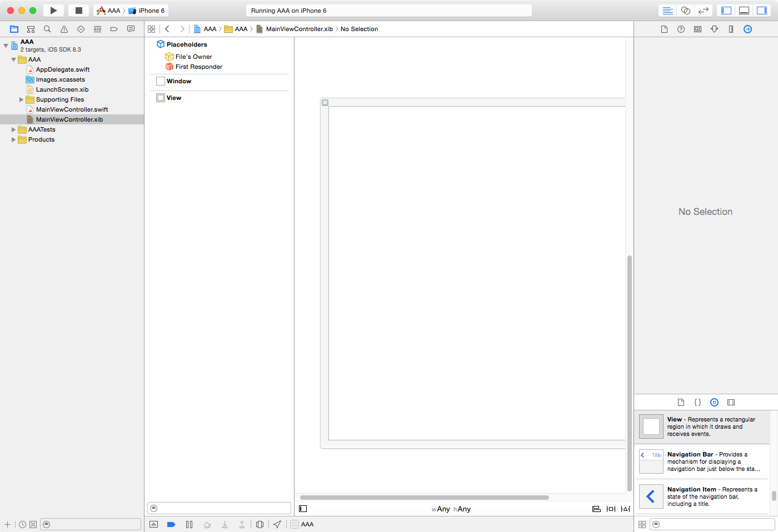Choose the iPhone 6 destination selector
778x532 pixels.
(147, 11)
